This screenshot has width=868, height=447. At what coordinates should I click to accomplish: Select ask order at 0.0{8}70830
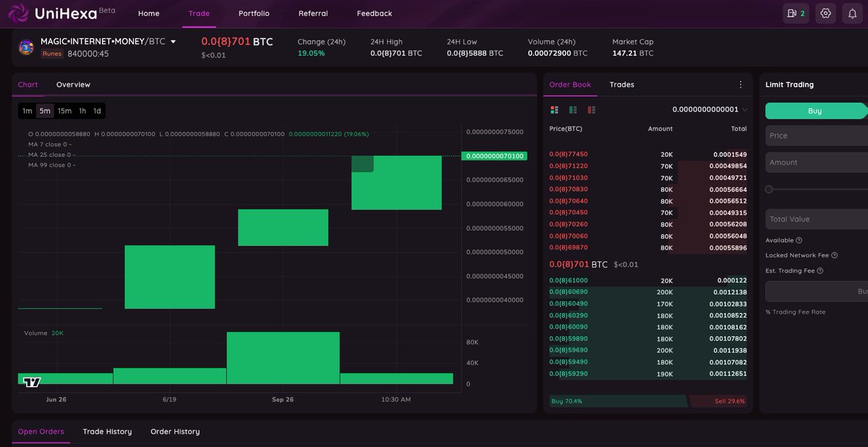648,190
